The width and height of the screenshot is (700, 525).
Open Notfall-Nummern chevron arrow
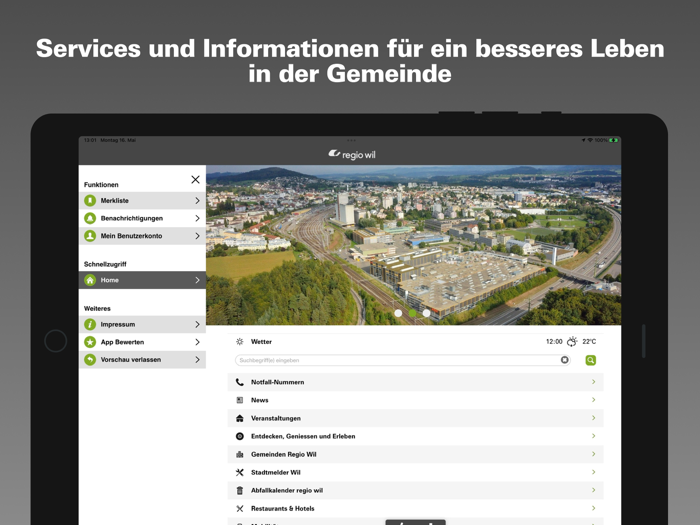coord(593,382)
